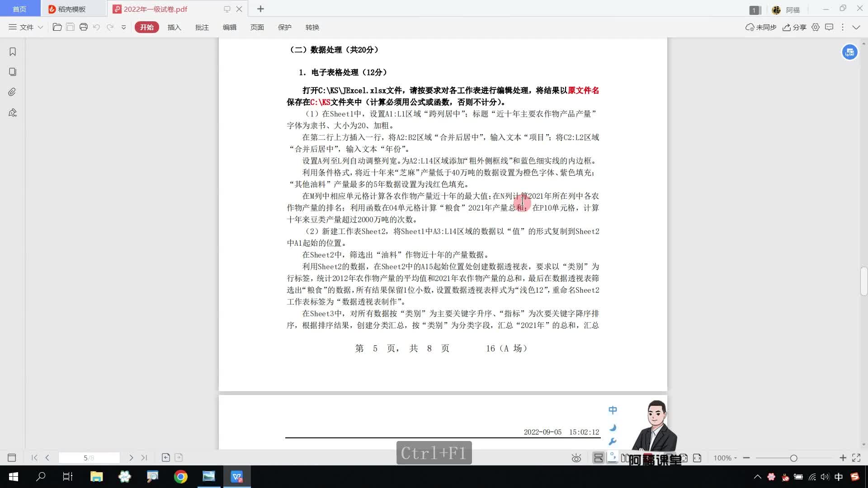Click the 分享 share button
The image size is (868, 488).
point(794,27)
